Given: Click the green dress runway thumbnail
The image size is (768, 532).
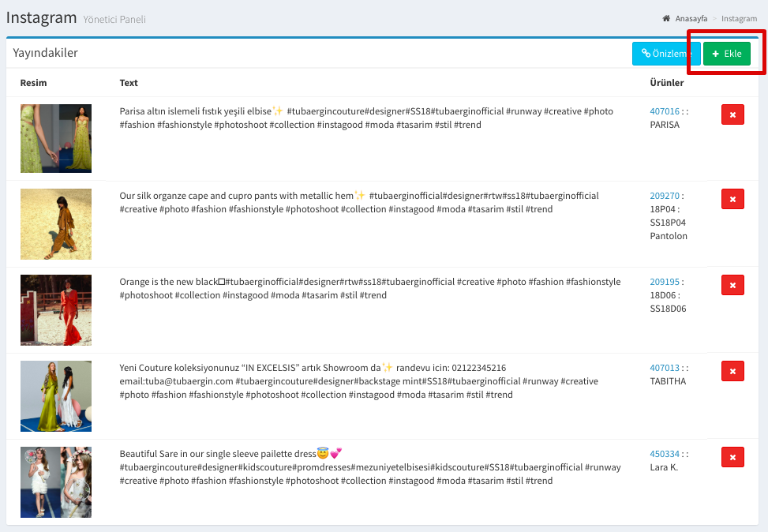Looking at the screenshot, I should [56, 138].
